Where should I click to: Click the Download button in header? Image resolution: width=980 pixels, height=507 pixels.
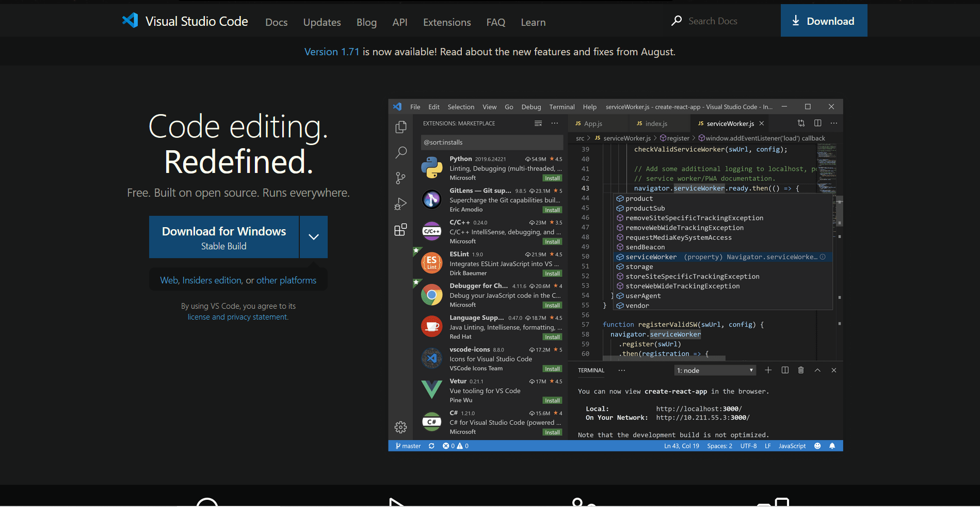tap(824, 21)
